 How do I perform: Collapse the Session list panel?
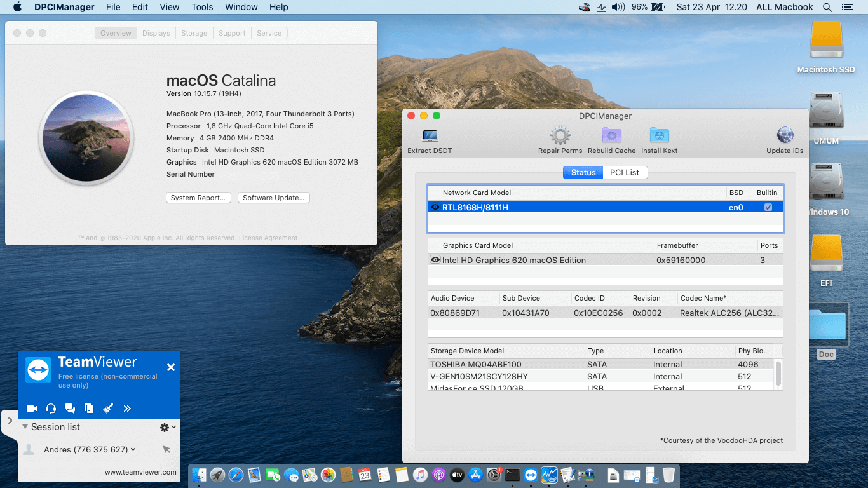coord(24,427)
